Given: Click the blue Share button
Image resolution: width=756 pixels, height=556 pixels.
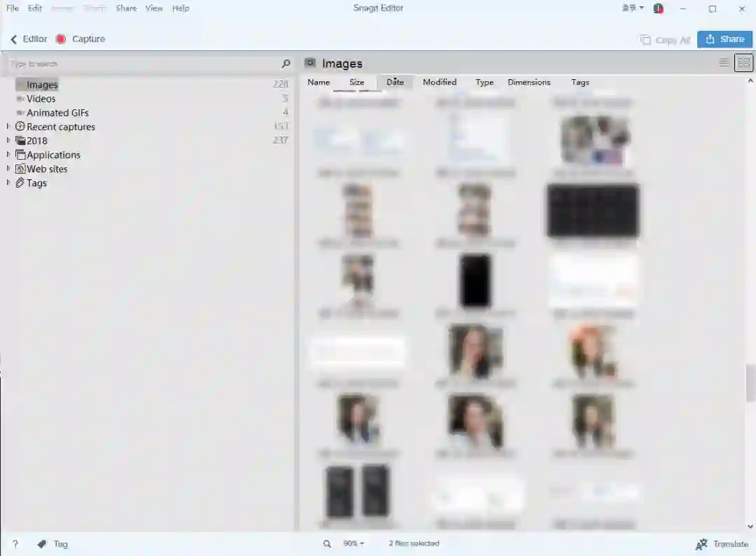Looking at the screenshot, I should tap(724, 39).
